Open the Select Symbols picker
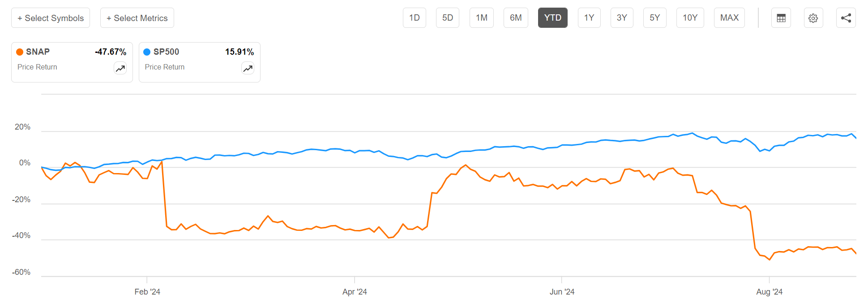 (51, 18)
